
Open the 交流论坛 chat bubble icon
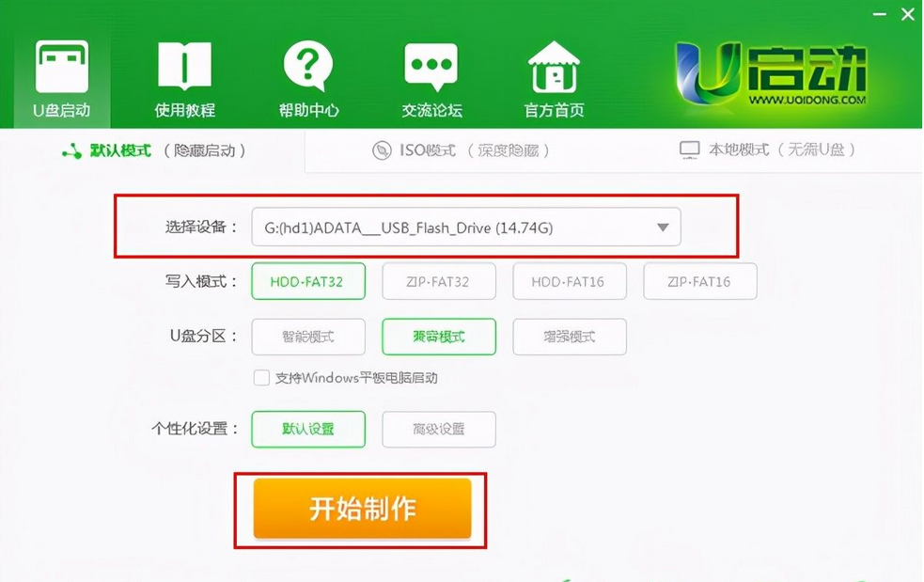pos(431,67)
